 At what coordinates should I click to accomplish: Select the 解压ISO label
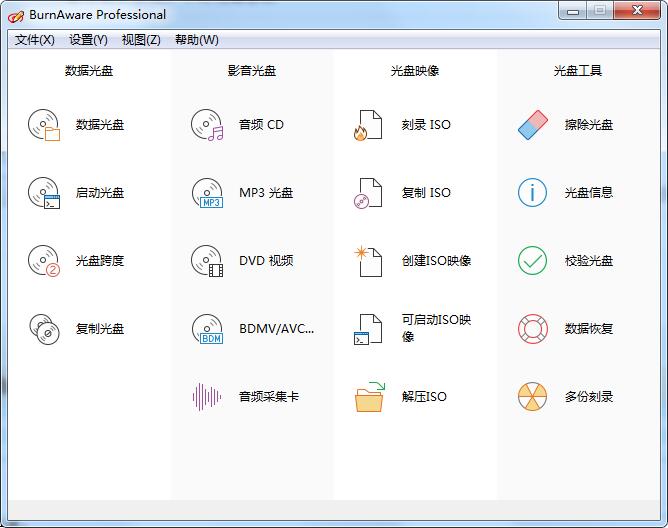pyautogui.click(x=424, y=397)
